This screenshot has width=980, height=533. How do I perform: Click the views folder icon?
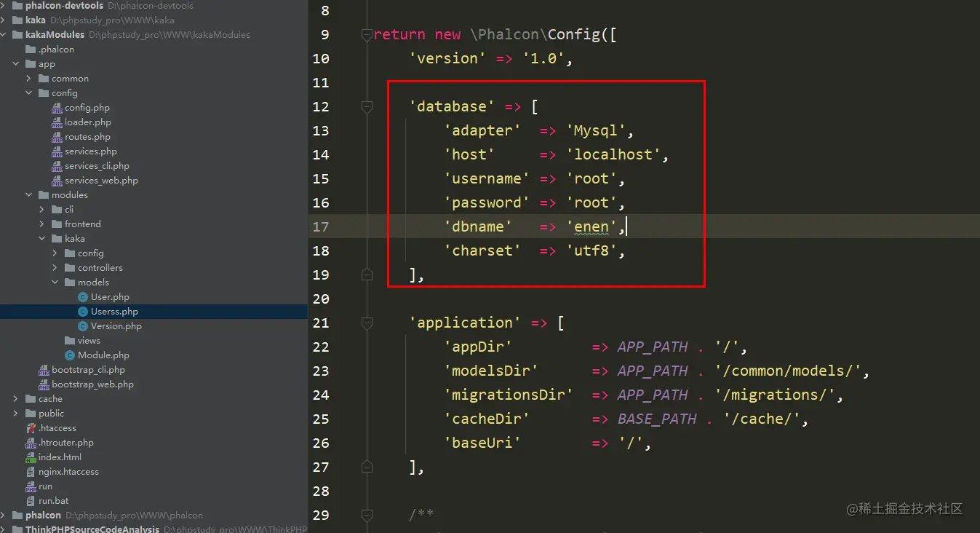(x=70, y=341)
